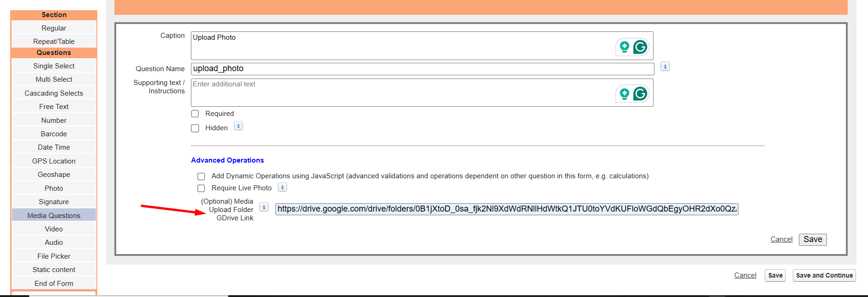Select Media Questions in sidebar
This screenshot has width=868, height=297.
coord(54,215)
